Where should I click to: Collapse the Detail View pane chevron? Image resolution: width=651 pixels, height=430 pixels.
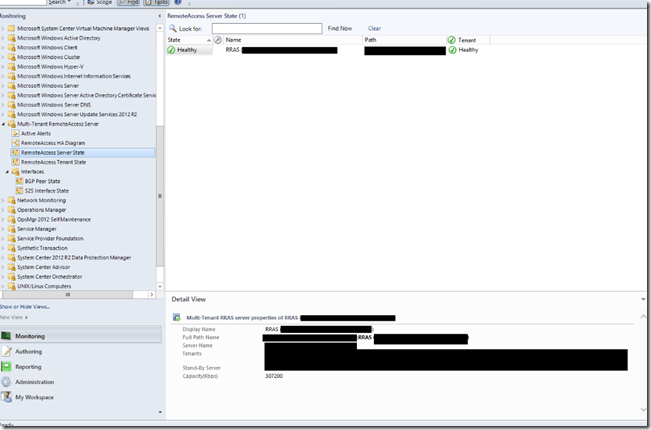click(x=643, y=298)
